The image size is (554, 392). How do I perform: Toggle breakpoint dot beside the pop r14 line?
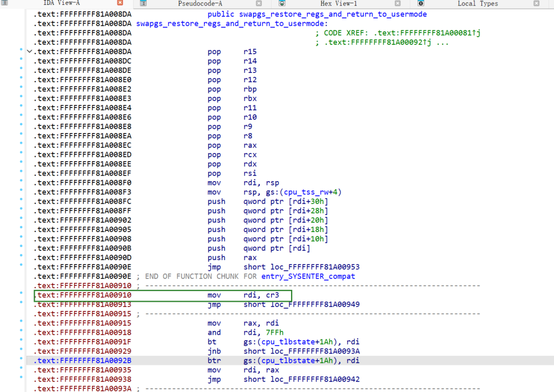coord(21,61)
